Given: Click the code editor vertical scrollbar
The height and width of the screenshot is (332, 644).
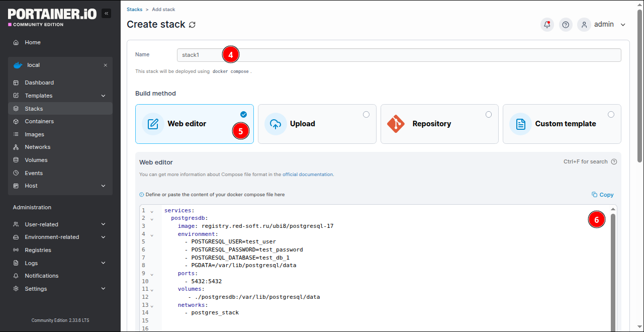Looking at the screenshot, I should [x=613, y=272].
